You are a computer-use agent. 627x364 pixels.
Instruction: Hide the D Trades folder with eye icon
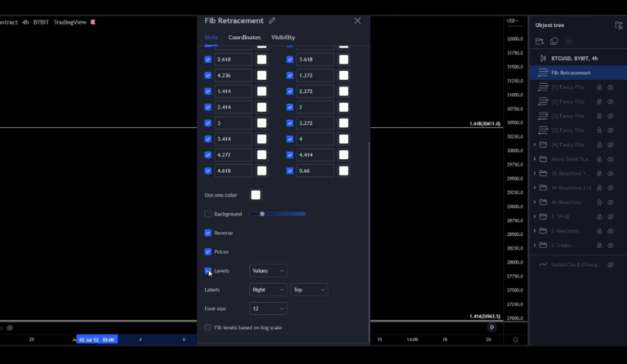point(610,245)
